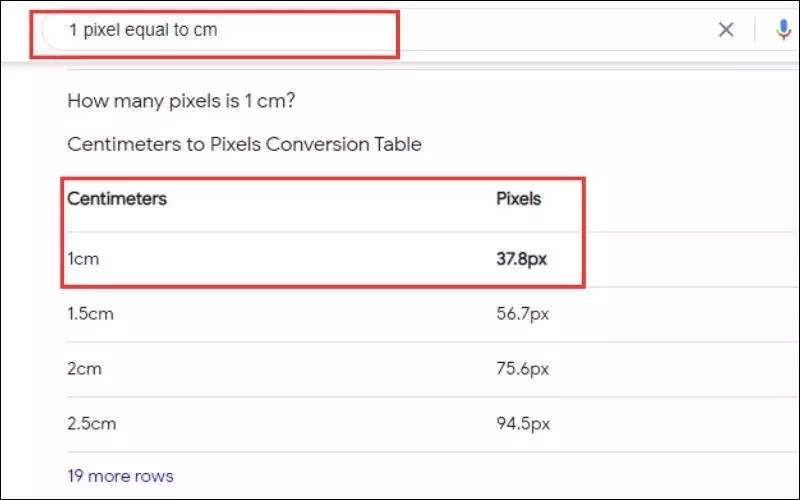
Task: Click 'Centimeters to Pixels Conversion Table' heading
Action: tap(244, 144)
